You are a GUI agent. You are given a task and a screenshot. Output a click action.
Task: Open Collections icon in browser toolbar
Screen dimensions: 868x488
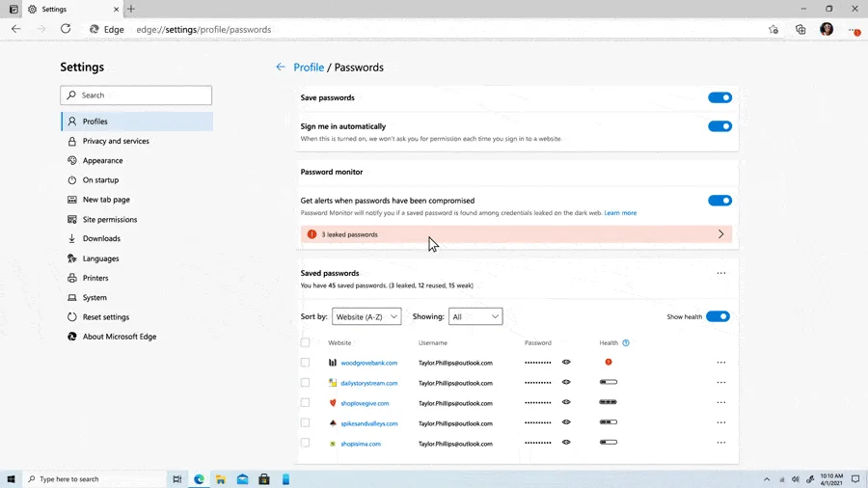point(800,29)
